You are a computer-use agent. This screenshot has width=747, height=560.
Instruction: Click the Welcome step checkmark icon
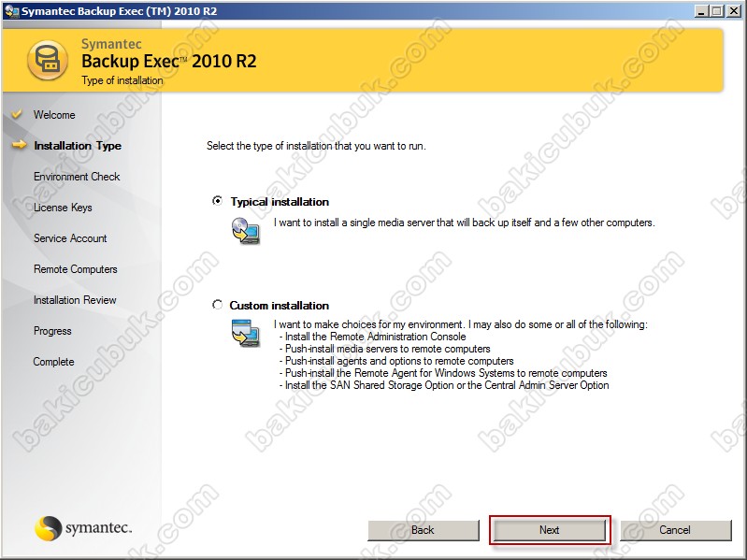pos(17,114)
